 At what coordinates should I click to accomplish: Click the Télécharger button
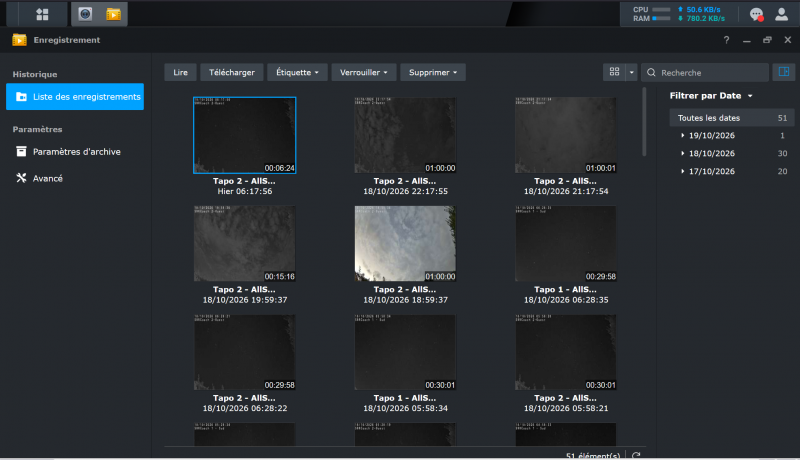(232, 72)
